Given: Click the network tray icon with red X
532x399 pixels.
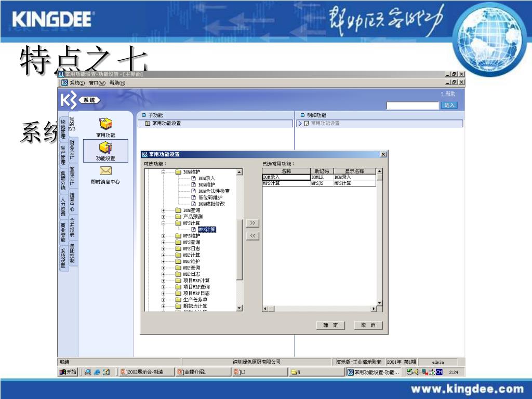Looking at the screenshot, I should [424, 372].
